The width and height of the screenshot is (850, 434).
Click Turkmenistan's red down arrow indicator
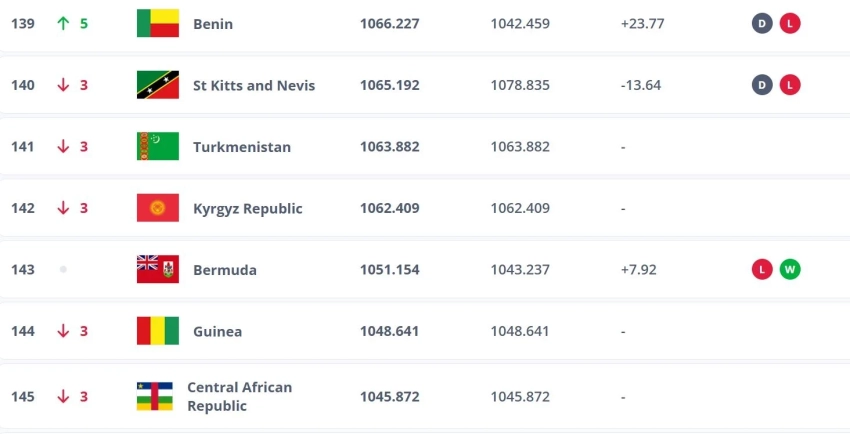pyautogui.click(x=63, y=147)
